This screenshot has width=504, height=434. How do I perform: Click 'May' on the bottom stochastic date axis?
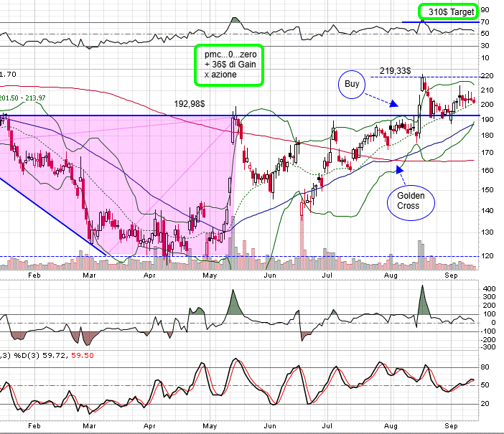[x=210, y=425]
